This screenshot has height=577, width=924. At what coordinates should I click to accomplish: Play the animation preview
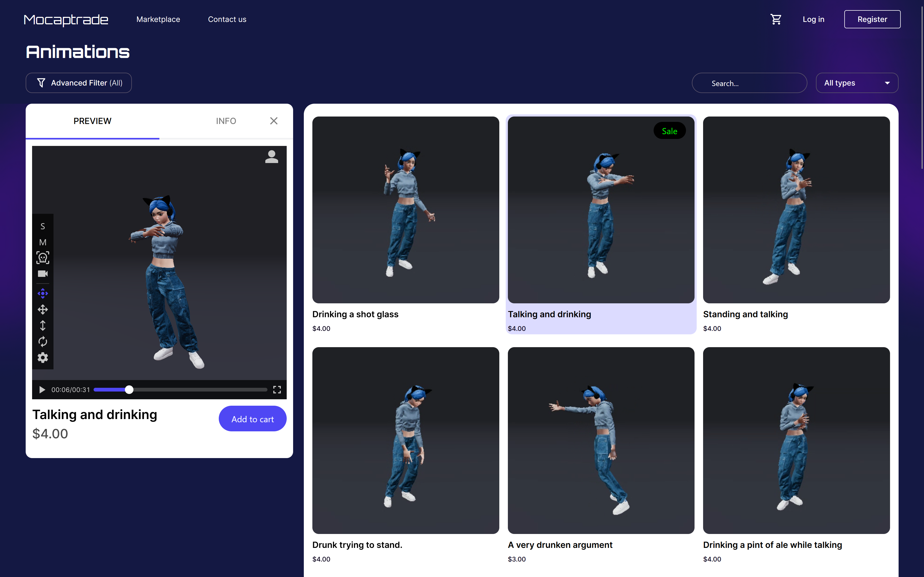(42, 390)
